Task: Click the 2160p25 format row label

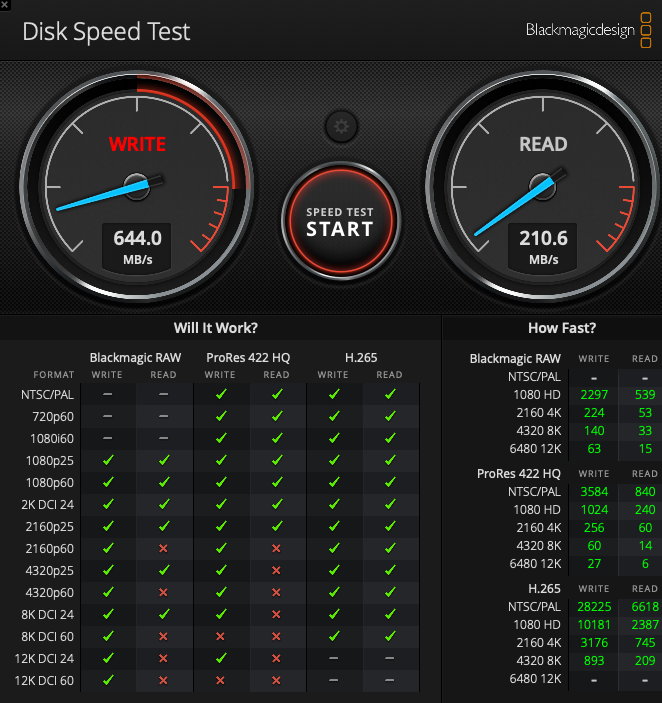Action: 50,526
